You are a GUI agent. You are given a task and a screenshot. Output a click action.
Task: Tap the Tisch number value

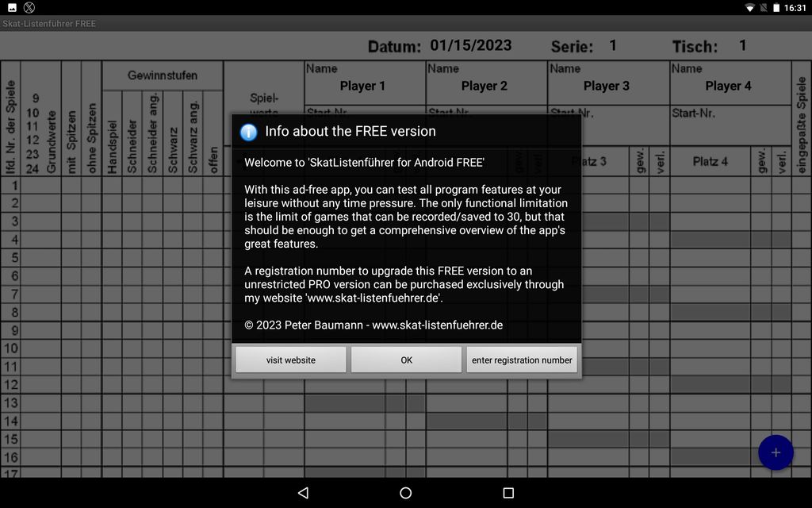coord(742,45)
